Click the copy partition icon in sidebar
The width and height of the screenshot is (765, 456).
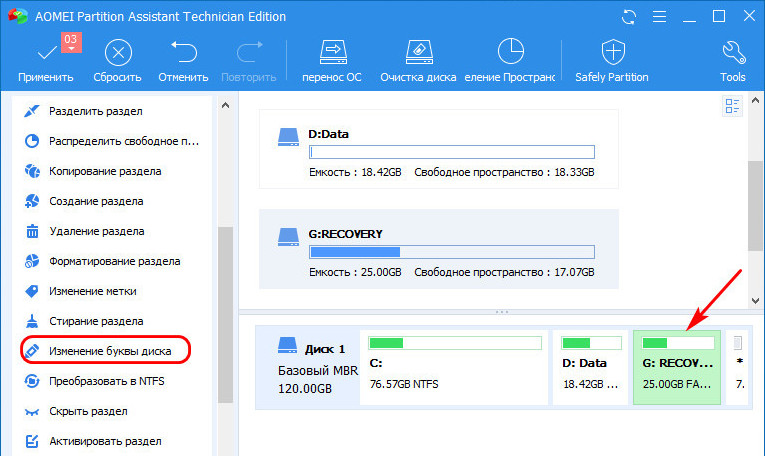point(32,171)
